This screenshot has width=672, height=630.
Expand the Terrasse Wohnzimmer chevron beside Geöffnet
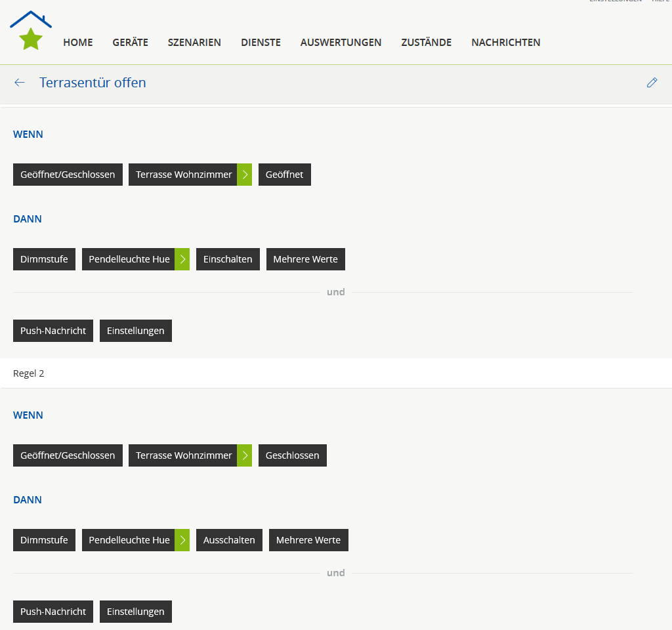245,175
